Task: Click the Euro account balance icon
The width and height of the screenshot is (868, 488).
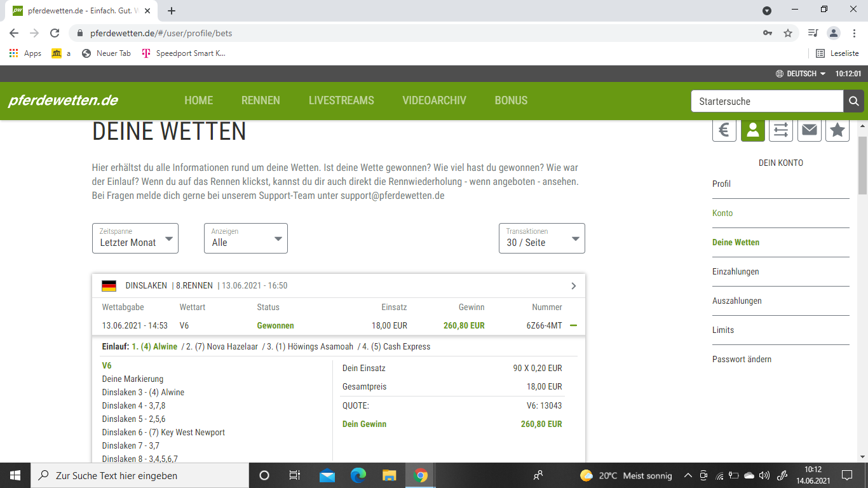Action: [x=724, y=130]
